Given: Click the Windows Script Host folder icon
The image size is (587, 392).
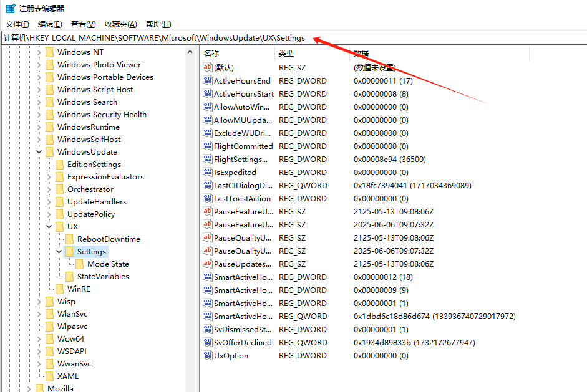Looking at the screenshot, I should tap(49, 90).
